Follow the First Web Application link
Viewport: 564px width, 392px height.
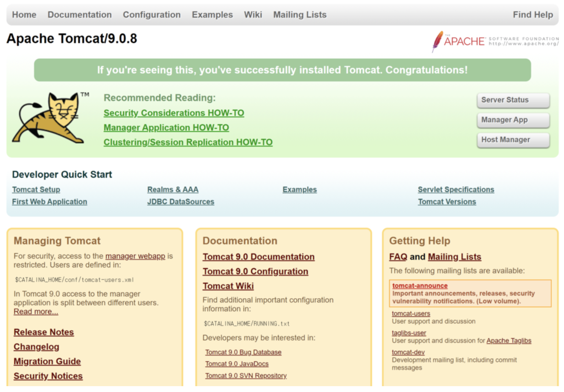tap(49, 202)
